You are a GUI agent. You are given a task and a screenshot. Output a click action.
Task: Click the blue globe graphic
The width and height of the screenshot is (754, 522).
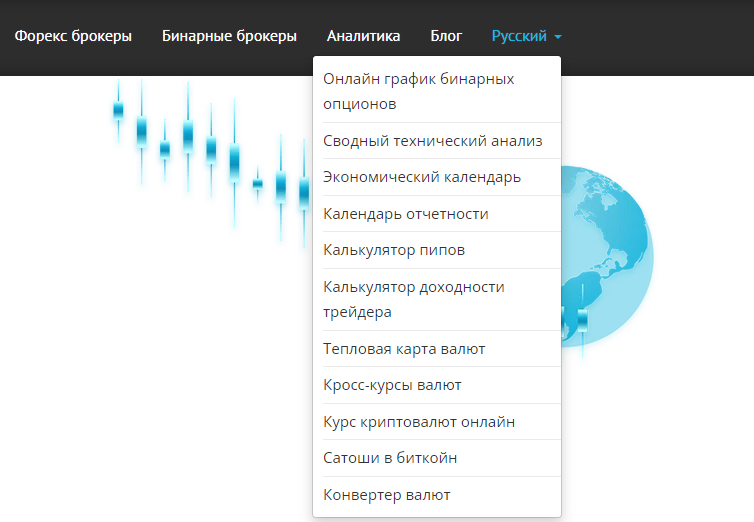click(x=607, y=256)
